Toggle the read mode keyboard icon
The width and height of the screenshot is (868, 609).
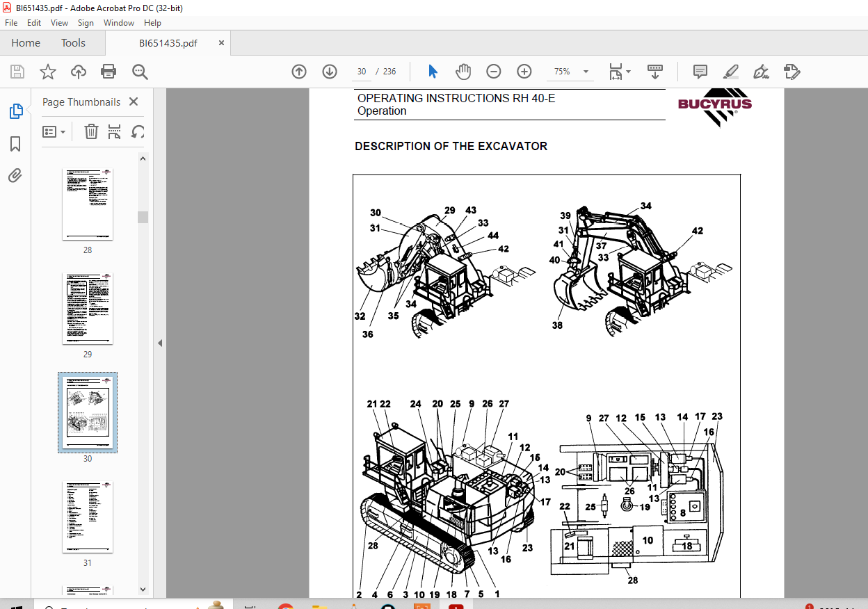point(654,72)
